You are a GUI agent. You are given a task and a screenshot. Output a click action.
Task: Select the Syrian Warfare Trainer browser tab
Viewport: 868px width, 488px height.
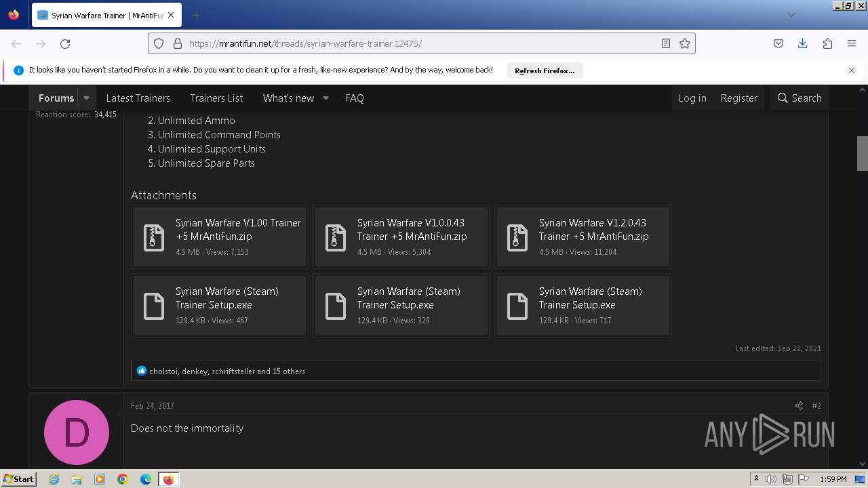pyautogui.click(x=106, y=15)
